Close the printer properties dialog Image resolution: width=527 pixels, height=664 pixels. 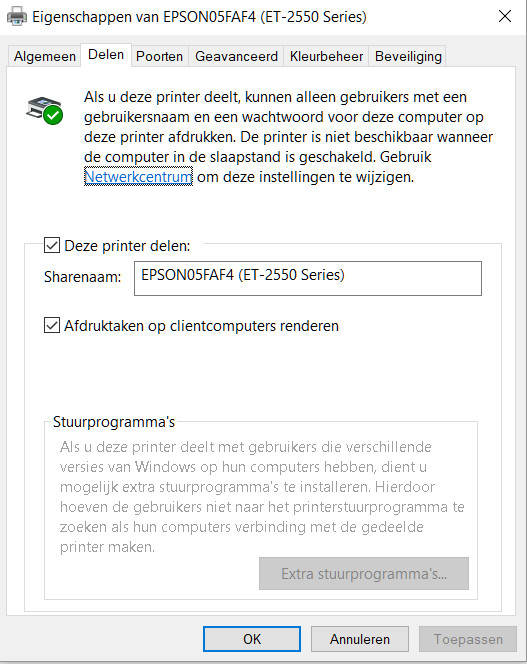pos(505,17)
